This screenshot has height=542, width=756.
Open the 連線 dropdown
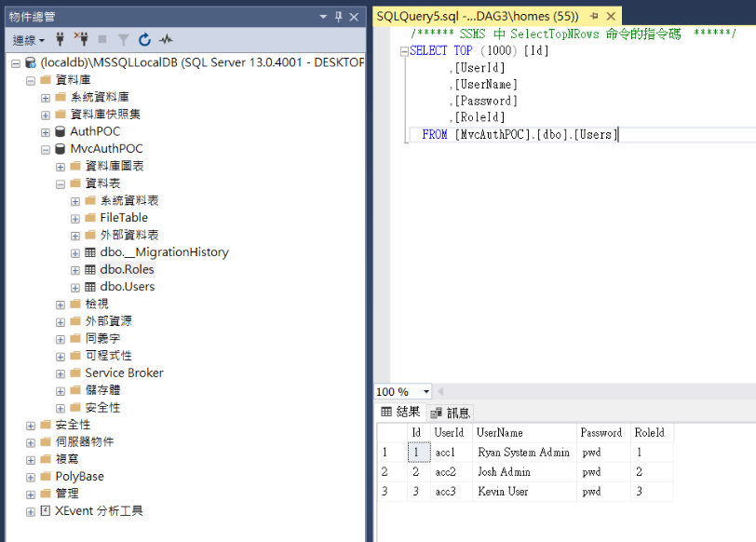[29, 40]
